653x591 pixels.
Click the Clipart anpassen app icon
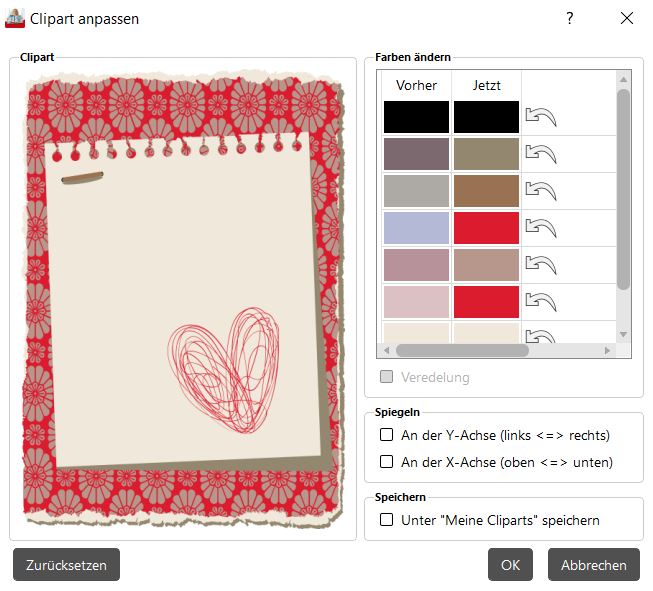[x=15, y=18]
